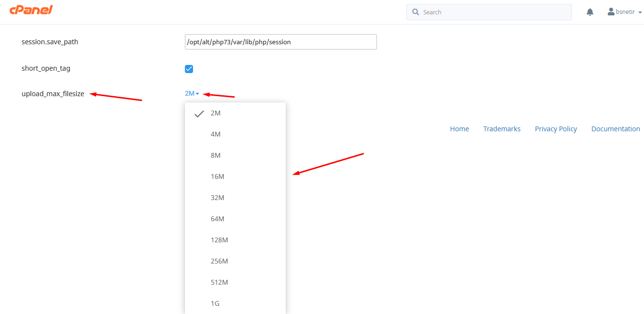The height and width of the screenshot is (314, 644).
Task: Select the 8M option
Action: (x=235, y=155)
